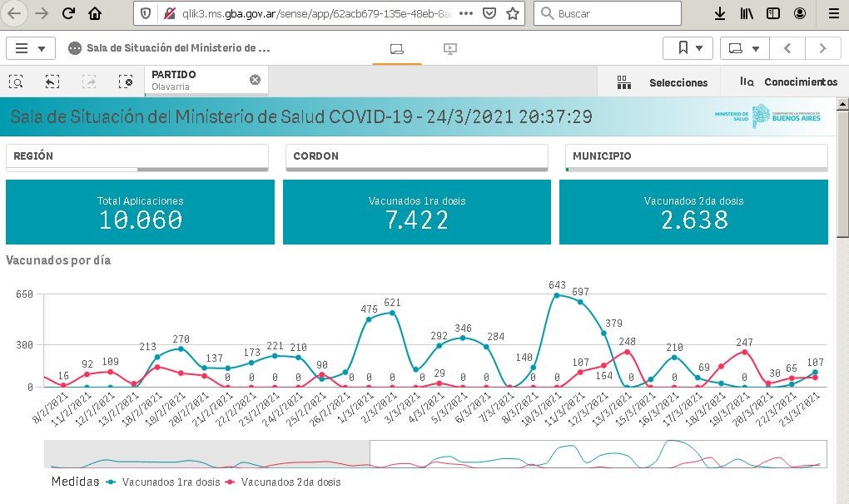Click the chart mini-scroll selected range
Screen dimensions: 849x504
pyautogui.click(x=598, y=454)
